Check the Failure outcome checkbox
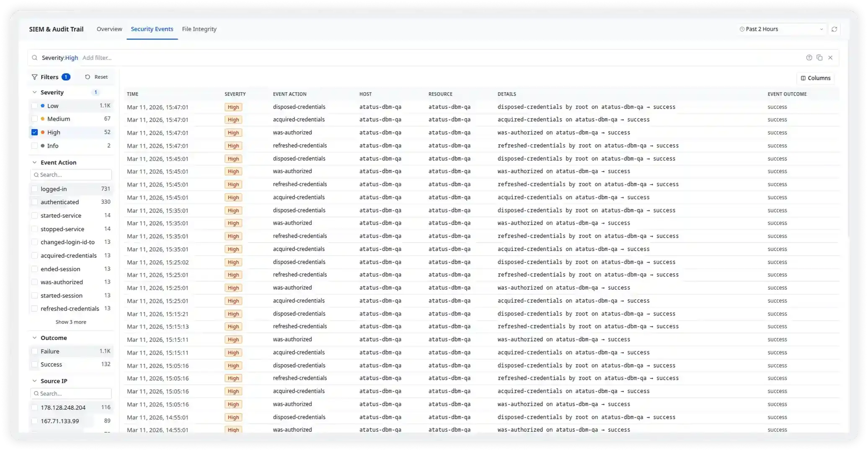The width and height of the screenshot is (868, 451). tap(35, 351)
